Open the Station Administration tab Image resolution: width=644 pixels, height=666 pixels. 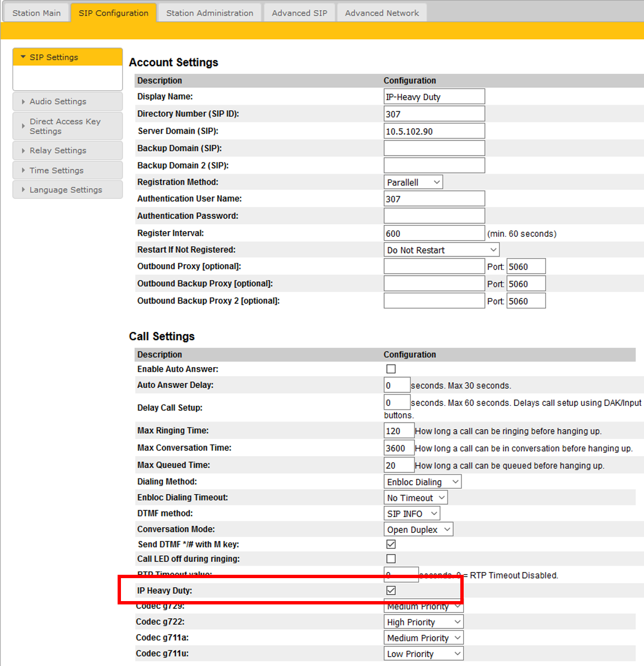click(209, 13)
